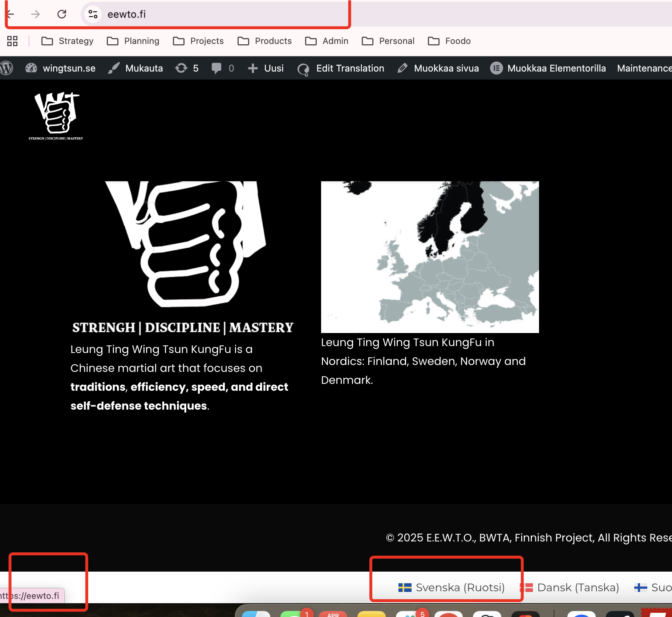This screenshot has height=617, width=672.
Task: Open the Projects bookmarks folder
Action: tap(198, 41)
